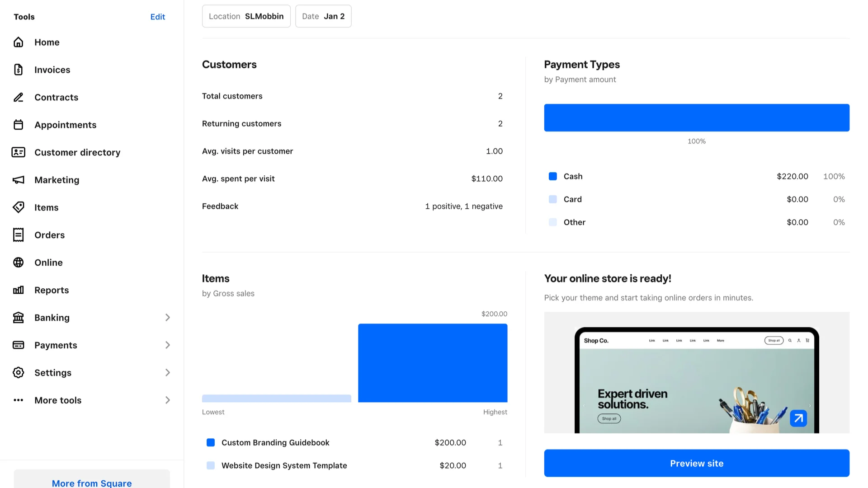Viewport: 868px width, 488px height.
Task: Click the Preview site button
Action: point(696,463)
